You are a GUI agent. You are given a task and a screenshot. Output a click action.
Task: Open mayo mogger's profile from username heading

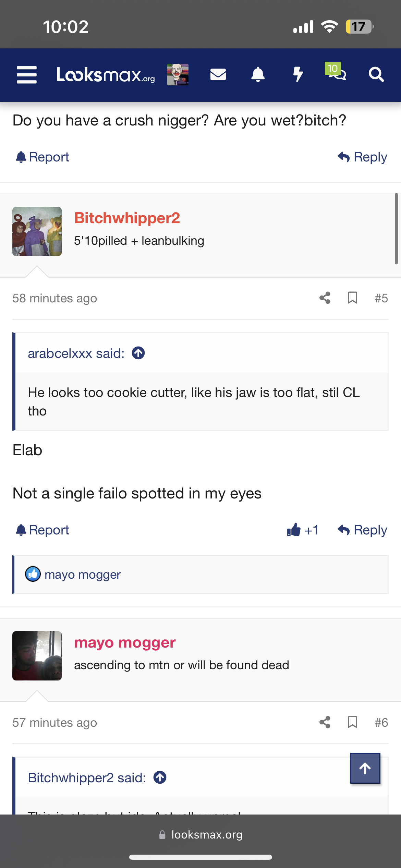pos(125,643)
